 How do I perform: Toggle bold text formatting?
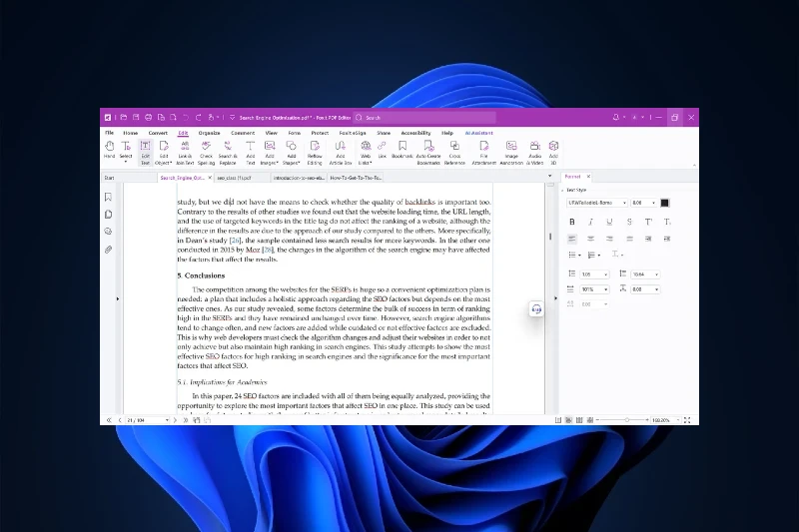[x=571, y=222]
